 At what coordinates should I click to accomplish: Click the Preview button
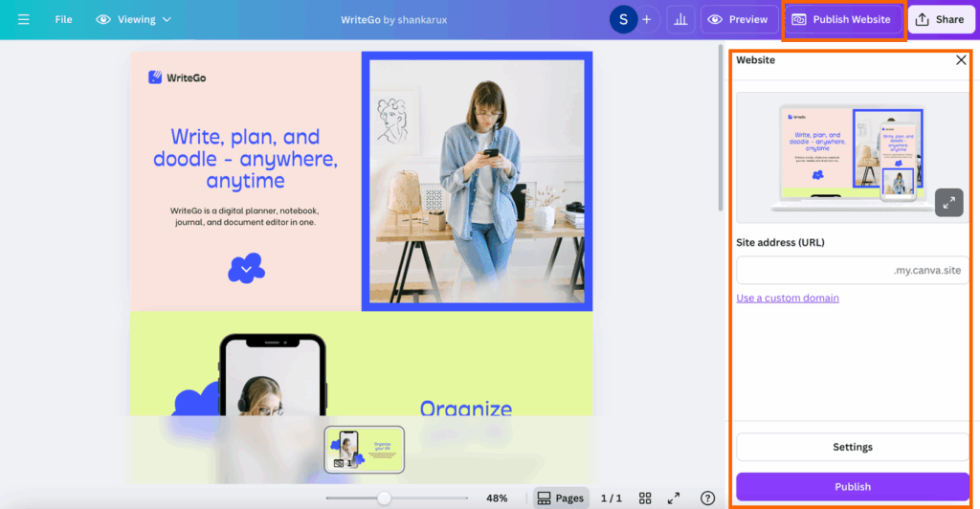click(739, 19)
